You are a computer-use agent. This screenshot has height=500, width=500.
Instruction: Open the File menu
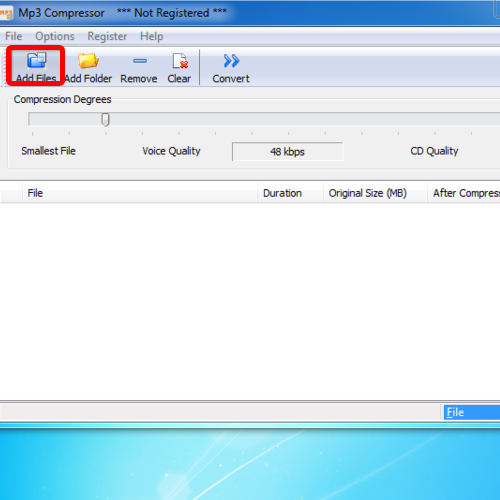click(x=13, y=36)
